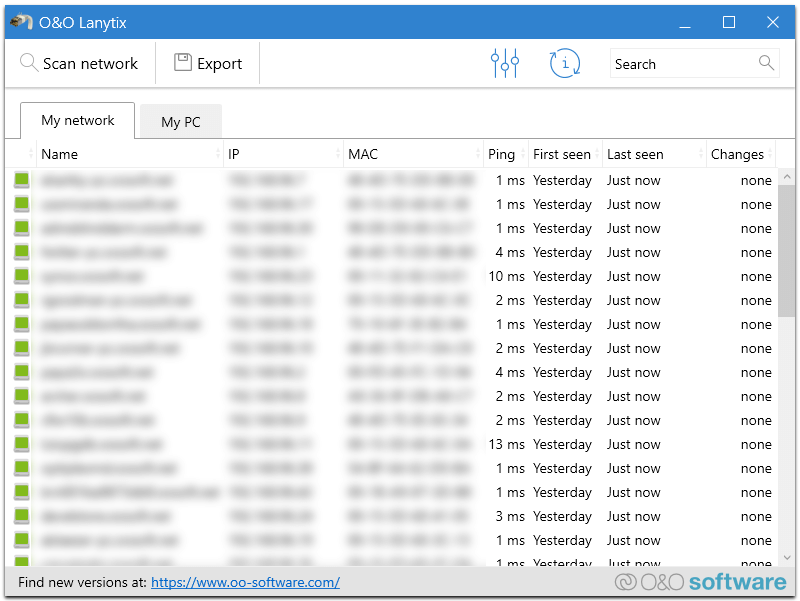This screenshot has width=800, height=601.
Task: Select the My network tab
Action: click(x=78, y=120)
